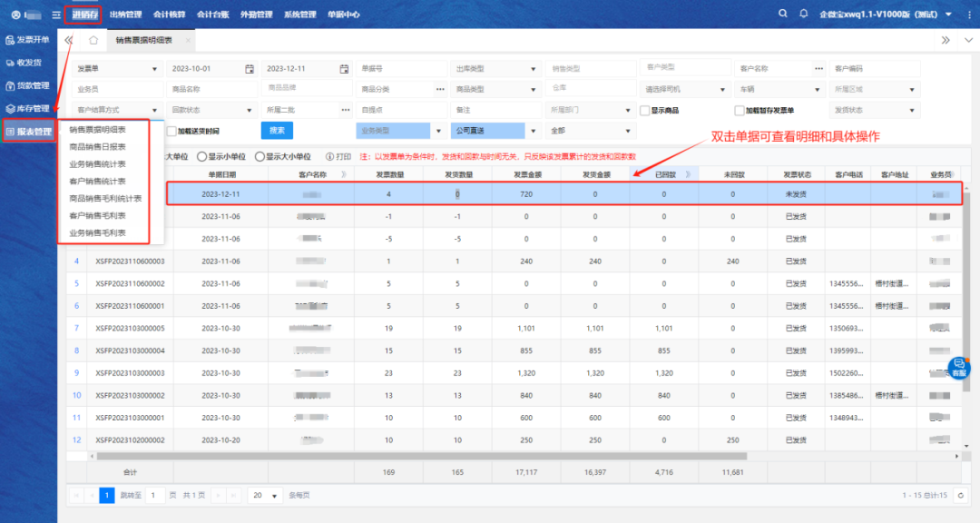The width and height of the screenshot is (980, 523).
Task: Click the home icon beside the tabs
Action: 93,41
